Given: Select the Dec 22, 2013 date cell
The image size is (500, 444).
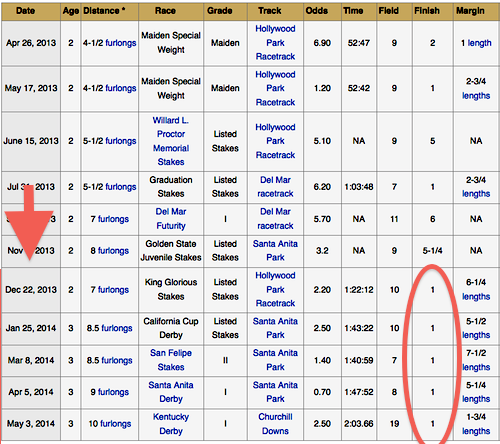Looking at the screenshot, I should pos(31,290).
